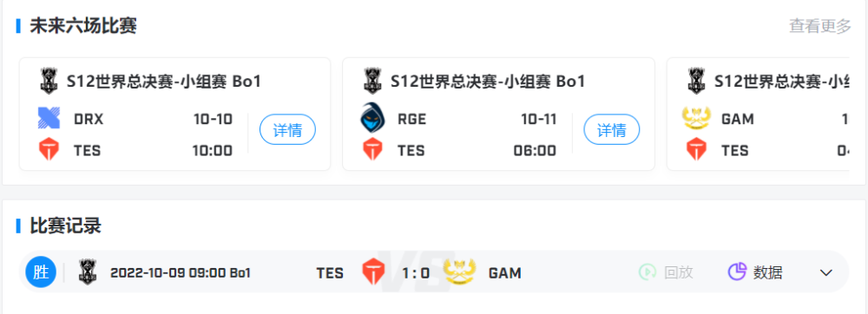
Task: Open 数据 stats for the match record
Action: pos(754,272)
